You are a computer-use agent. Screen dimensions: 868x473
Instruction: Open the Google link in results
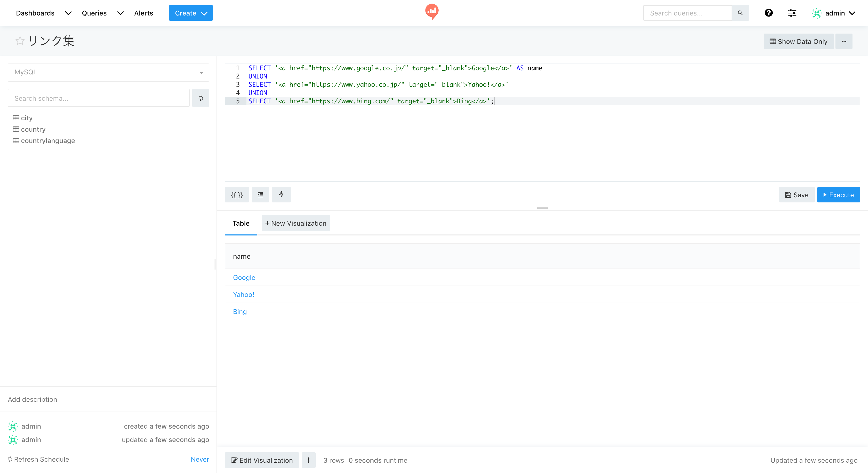pos(244,277)
